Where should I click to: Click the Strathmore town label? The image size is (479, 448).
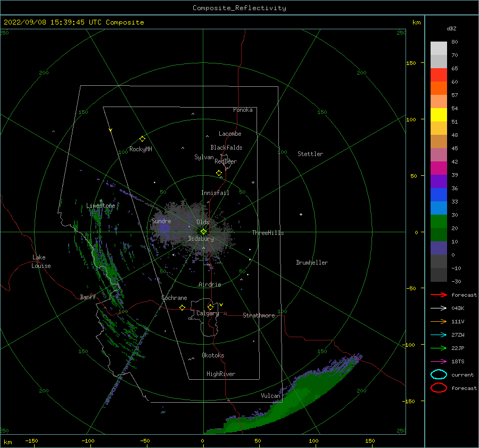[x=259, y=315]
